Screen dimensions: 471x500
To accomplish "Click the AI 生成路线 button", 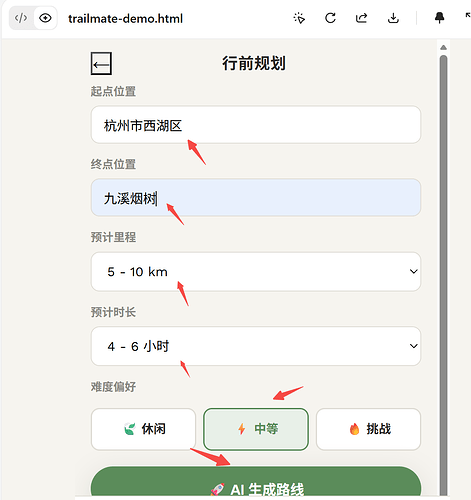I will click(x=256, y=482).
